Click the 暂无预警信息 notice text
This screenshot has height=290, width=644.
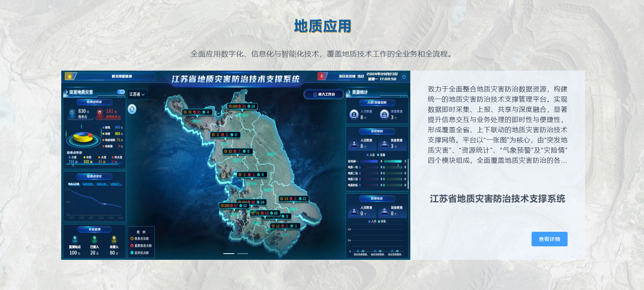[x=122, y=76]
